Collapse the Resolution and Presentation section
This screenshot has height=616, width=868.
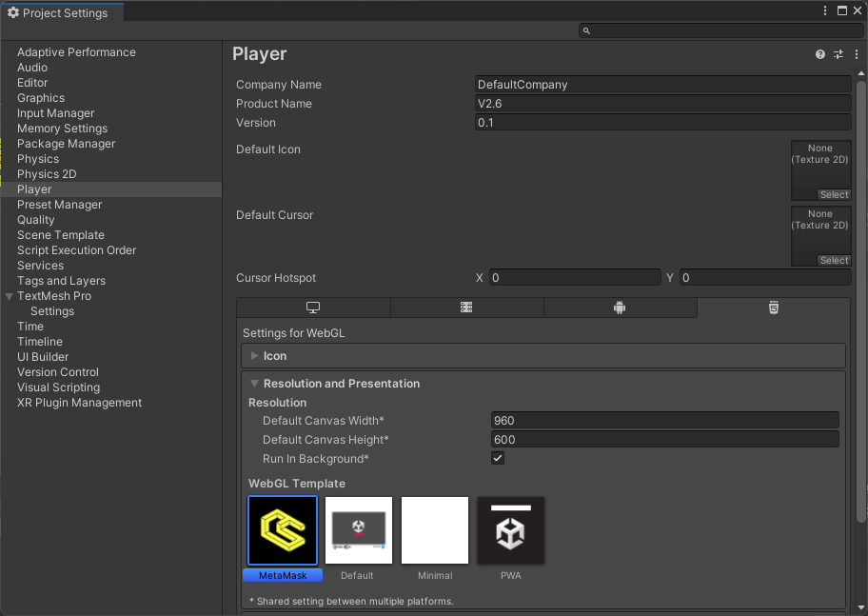click(x=255, y=384)
